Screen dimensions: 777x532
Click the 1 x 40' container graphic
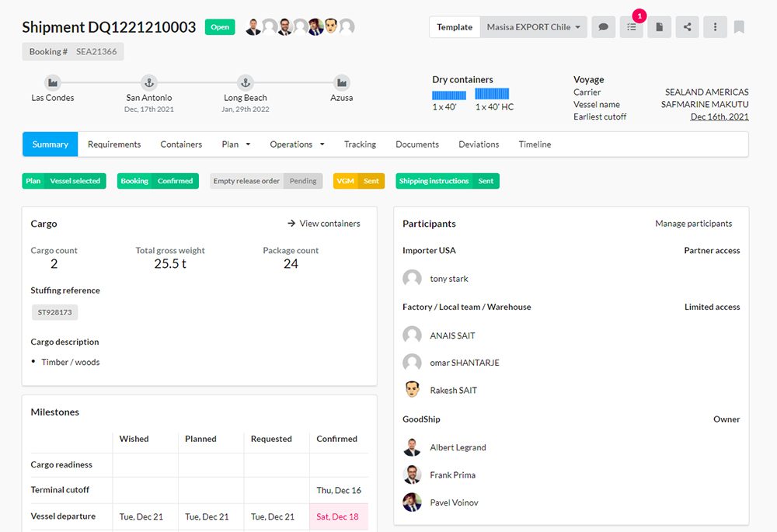(x=449, y=95)
